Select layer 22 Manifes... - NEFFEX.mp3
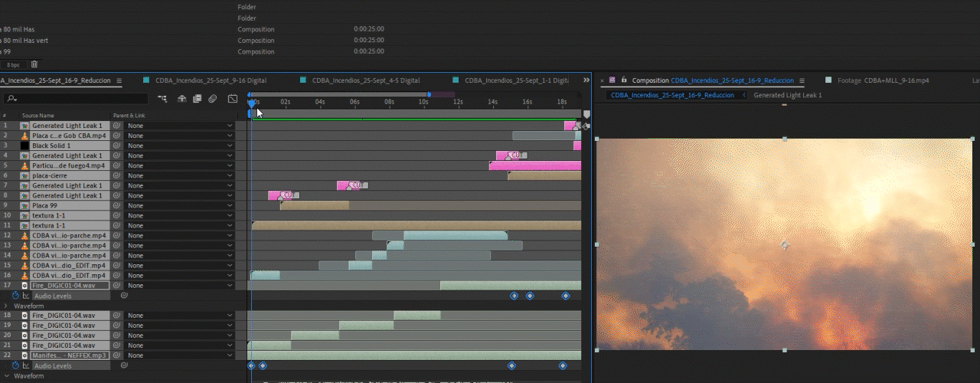 [68, 355]
